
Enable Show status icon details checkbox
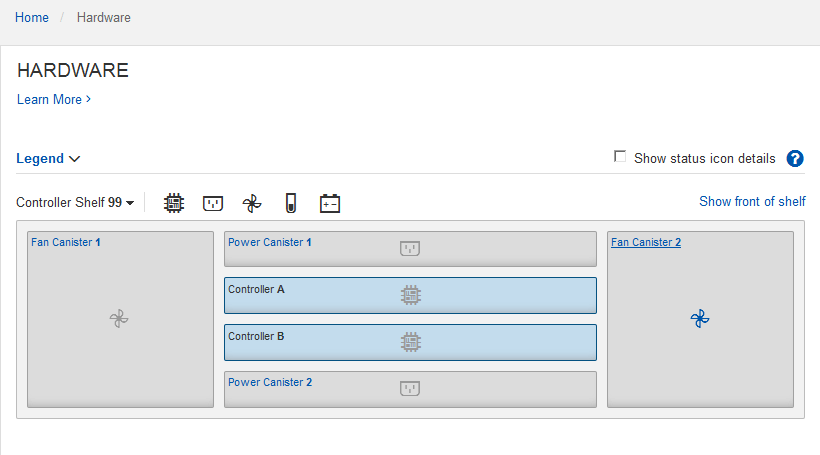click(620, 157)
